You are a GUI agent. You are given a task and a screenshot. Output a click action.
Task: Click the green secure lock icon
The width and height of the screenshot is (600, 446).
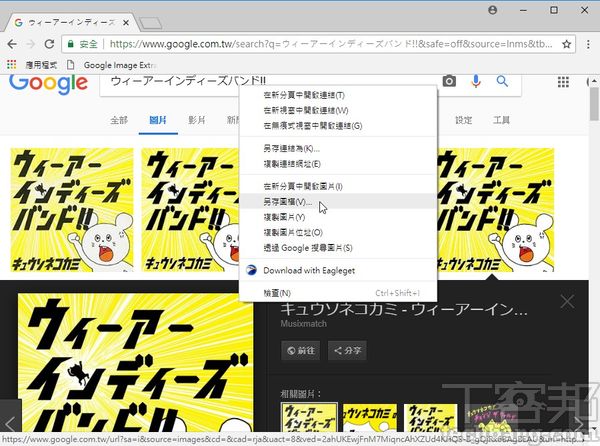pyautogui.click(x=70, y=44)
